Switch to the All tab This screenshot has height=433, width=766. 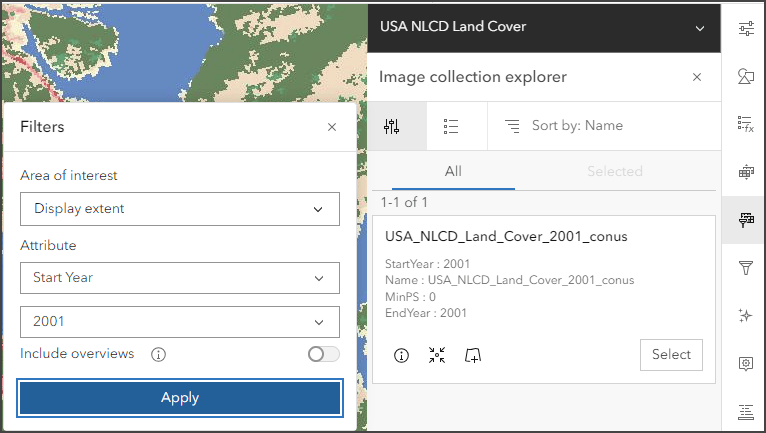pos(453,172)
